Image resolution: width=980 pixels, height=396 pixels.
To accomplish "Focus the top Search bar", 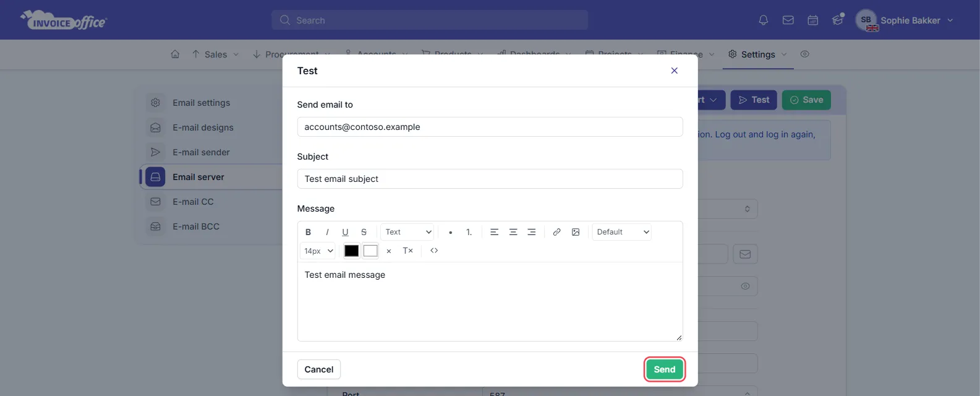I will [x=429, y=20].
